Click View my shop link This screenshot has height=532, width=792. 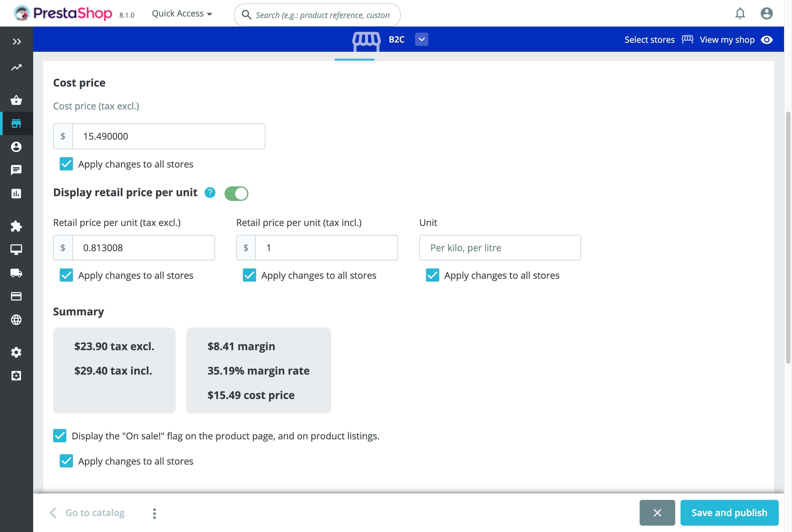tap(727, 40)
